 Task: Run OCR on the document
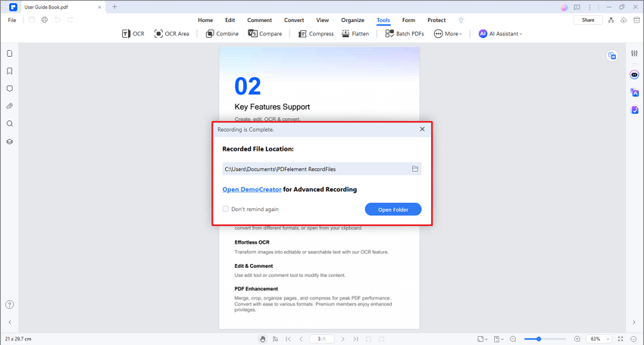tap(133, 33)
